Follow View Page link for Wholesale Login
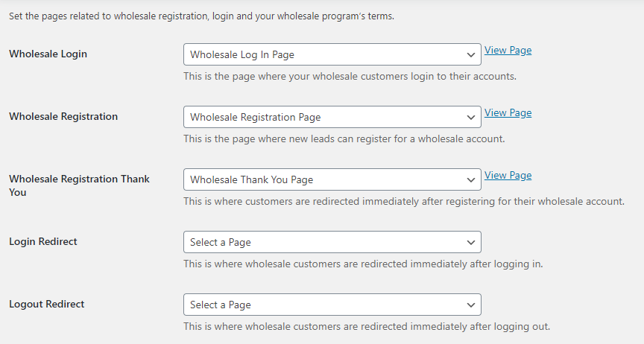644x344 pixels. click(508, 51)
